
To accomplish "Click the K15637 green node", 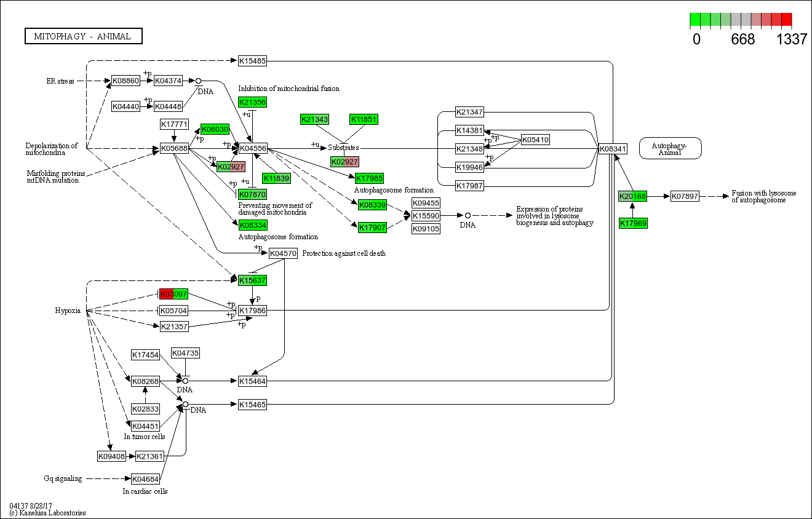I will click(252, 280).
